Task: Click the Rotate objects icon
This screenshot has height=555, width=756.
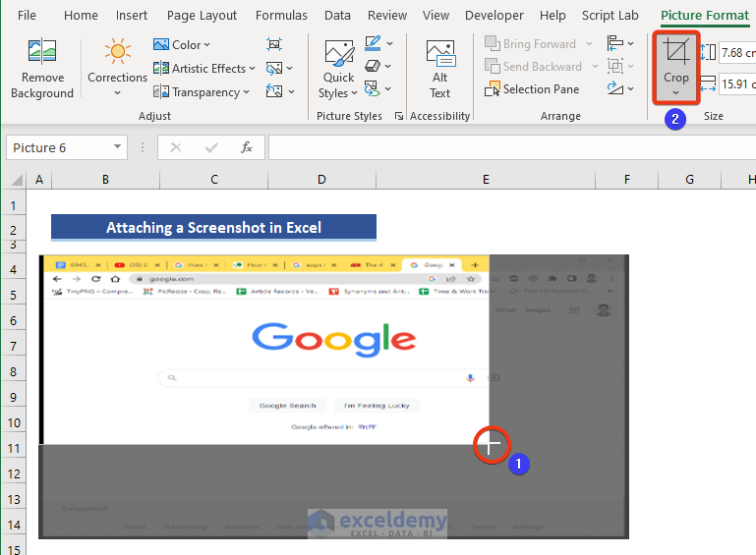Action: pos(614,88)
